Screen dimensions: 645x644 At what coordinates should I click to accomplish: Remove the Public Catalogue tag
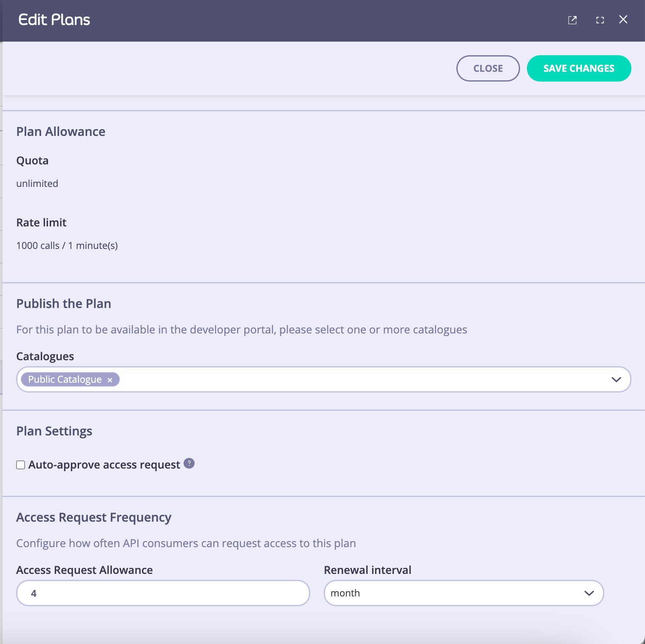pyautogui.click(x=110, y=379)
